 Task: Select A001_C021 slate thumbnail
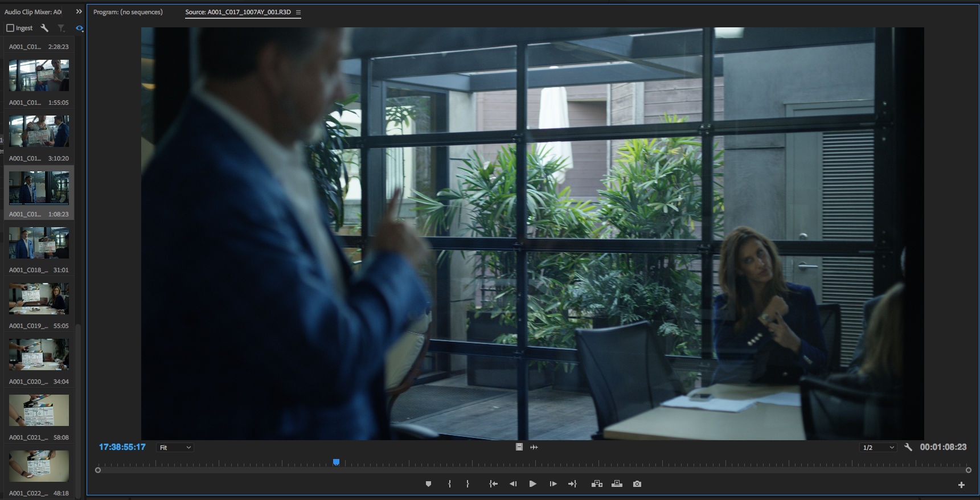tap(39, 410)
